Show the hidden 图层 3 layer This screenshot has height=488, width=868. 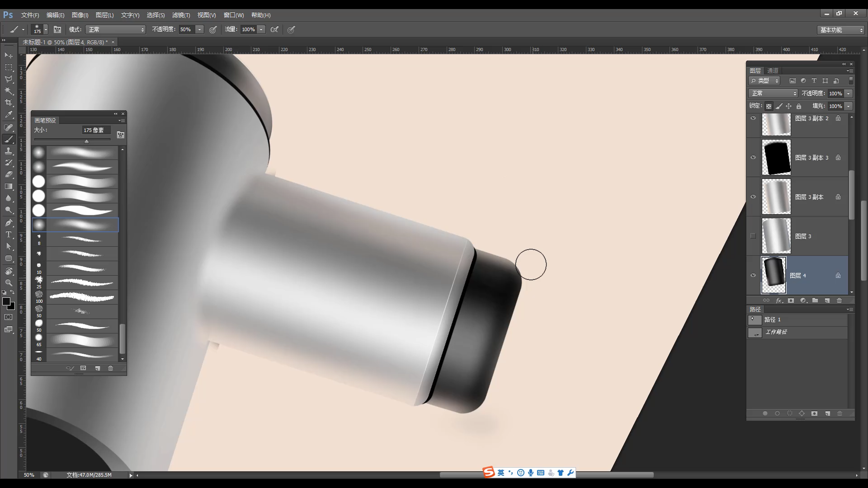[753, 235]
